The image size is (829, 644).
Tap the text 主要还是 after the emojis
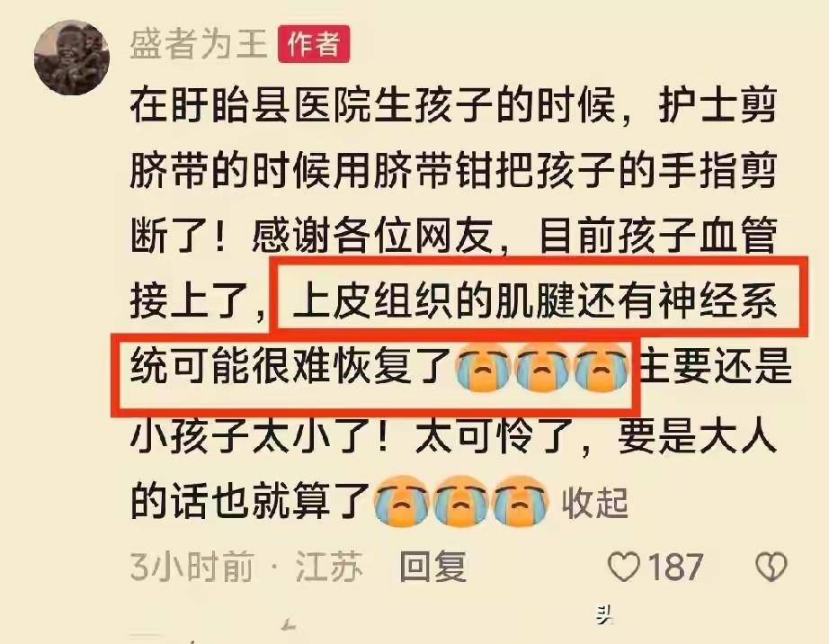[x=716, y=366]
